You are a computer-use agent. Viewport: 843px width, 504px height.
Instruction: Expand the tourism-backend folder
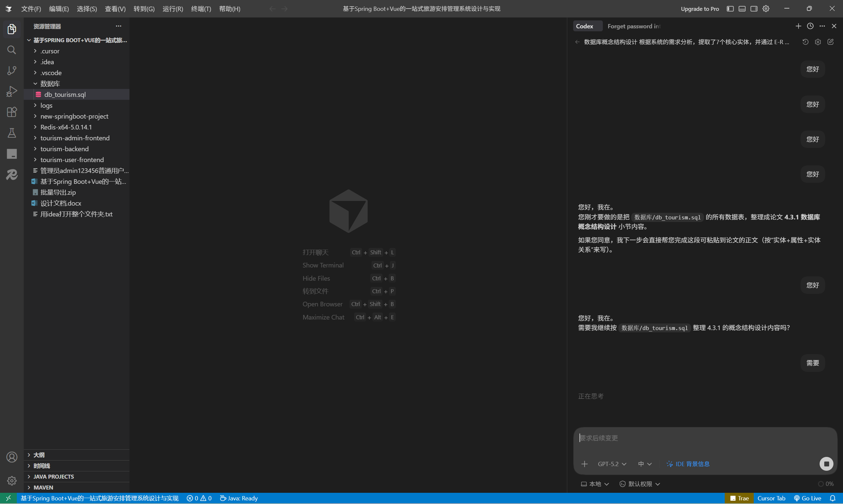[x=64, y=149]
